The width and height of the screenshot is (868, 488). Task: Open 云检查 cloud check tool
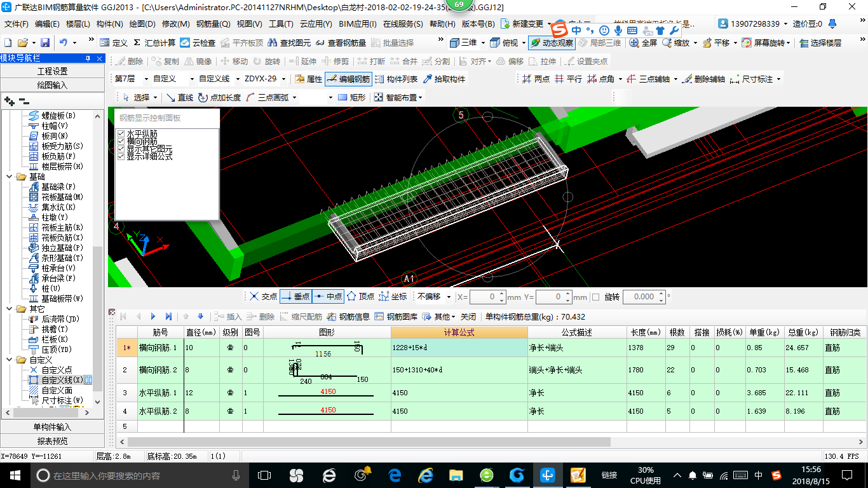click(198, 43)
